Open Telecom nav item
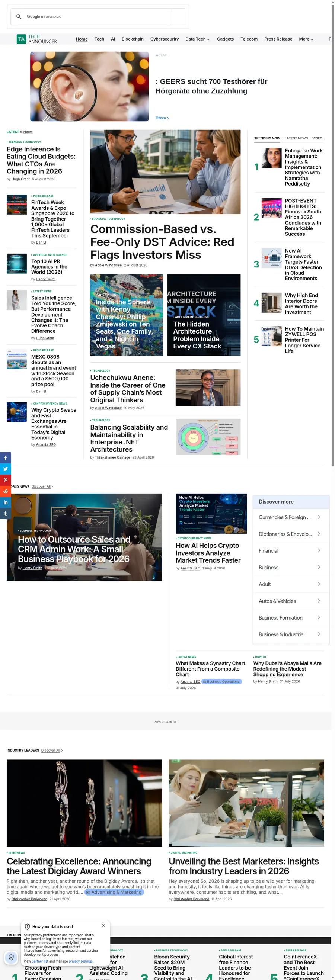 [x=249, y=39]
